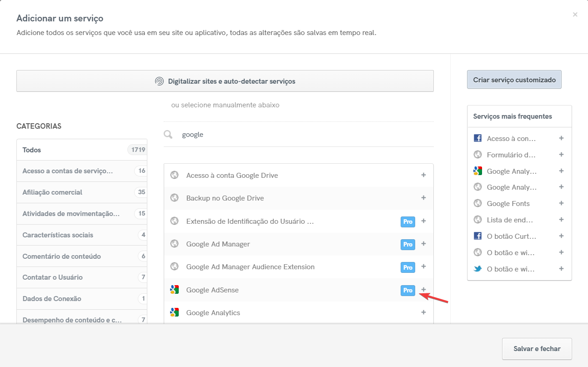Add Google Fonts via its plus sign
This screenshot has height=367, width=588.
click(562, 203)
